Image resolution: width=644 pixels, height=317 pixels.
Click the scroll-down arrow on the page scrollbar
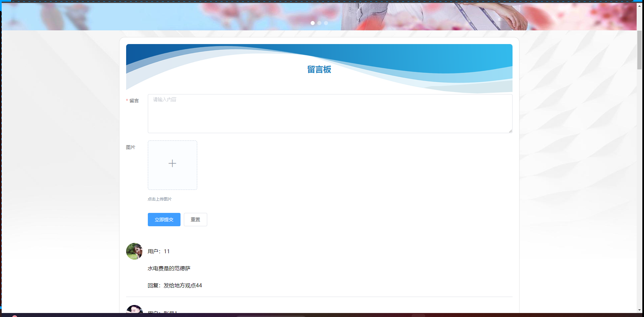coord(639,310)
